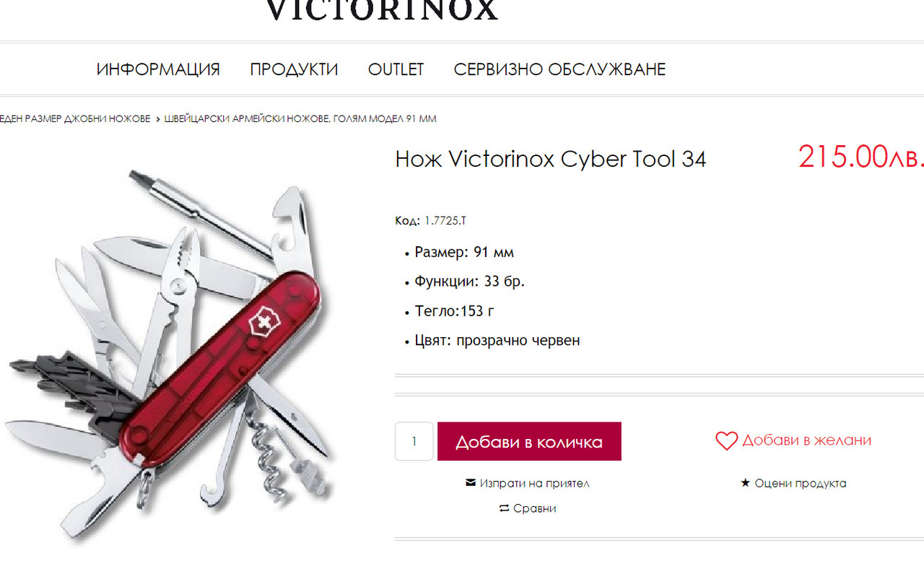Click the Сравни link
924x561 pixels.
coord(534,508)
